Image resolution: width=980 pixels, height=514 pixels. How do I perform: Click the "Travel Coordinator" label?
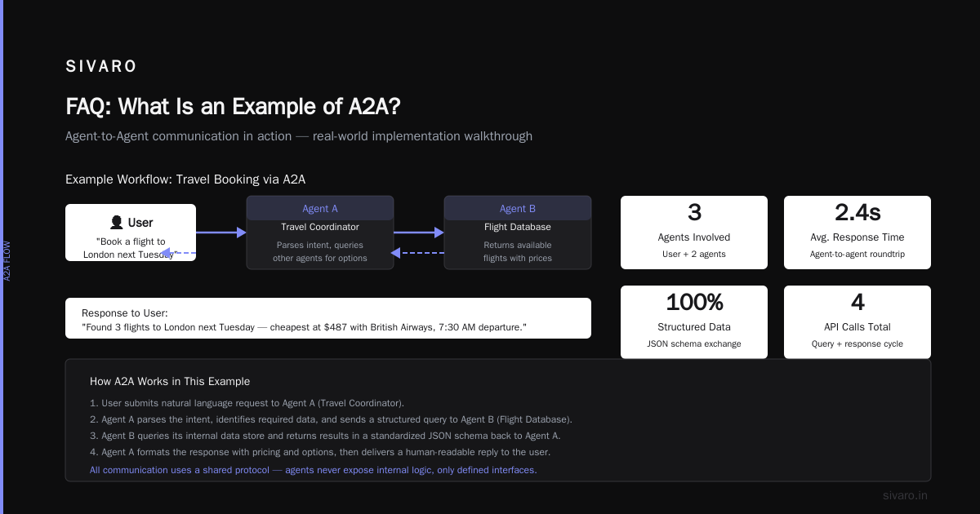click(320, 227)
